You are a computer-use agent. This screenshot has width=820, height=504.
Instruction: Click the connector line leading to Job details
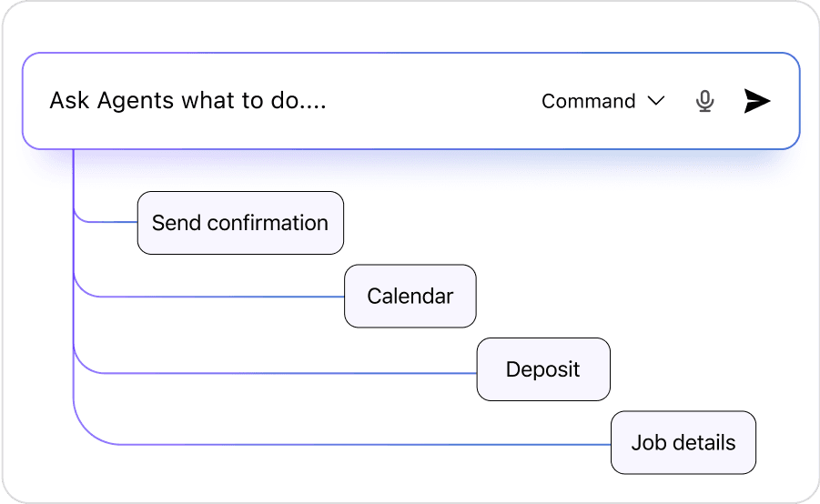[x=364, y=445]
